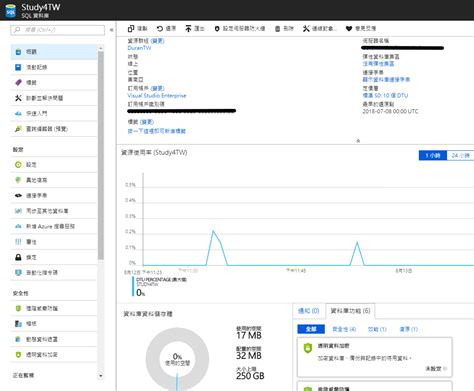Image resolution: width=474 pixels, height=391 pixels.
Task: Click the Export (匯出) toolbar button
Action: coord(195,29)
